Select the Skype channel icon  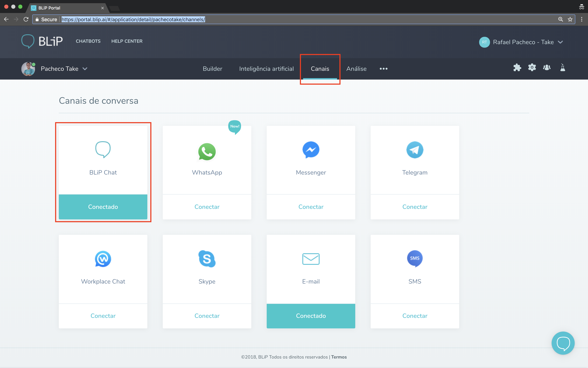point(207,259)
